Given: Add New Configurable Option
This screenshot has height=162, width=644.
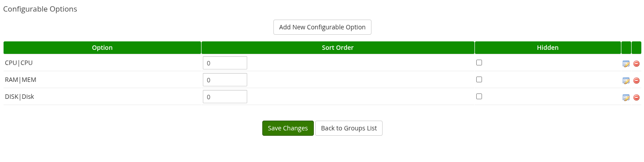Looking at the screenshot, I should pos(322,27).
